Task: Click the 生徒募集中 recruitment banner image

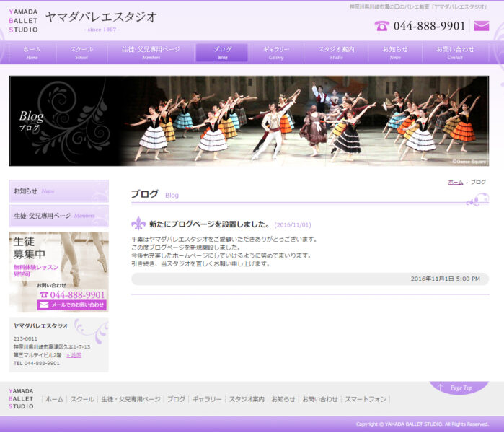Action: click(x=59, y=272)
